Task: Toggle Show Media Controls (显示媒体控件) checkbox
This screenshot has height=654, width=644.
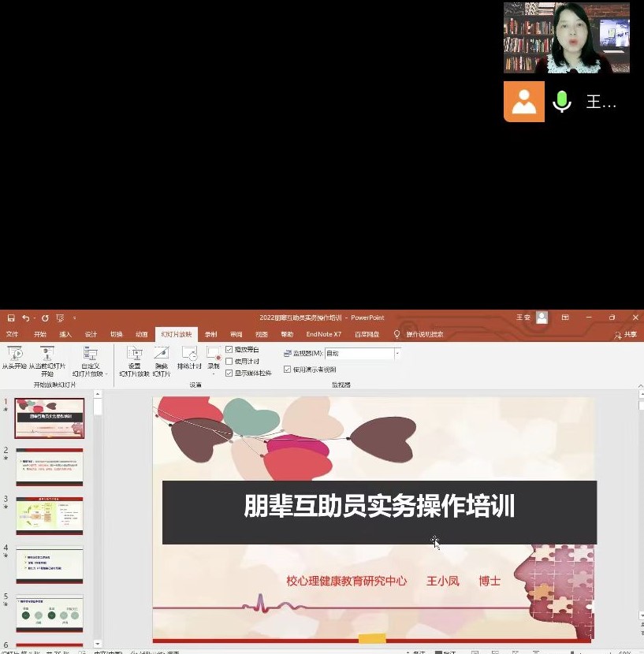Action: 229,373
